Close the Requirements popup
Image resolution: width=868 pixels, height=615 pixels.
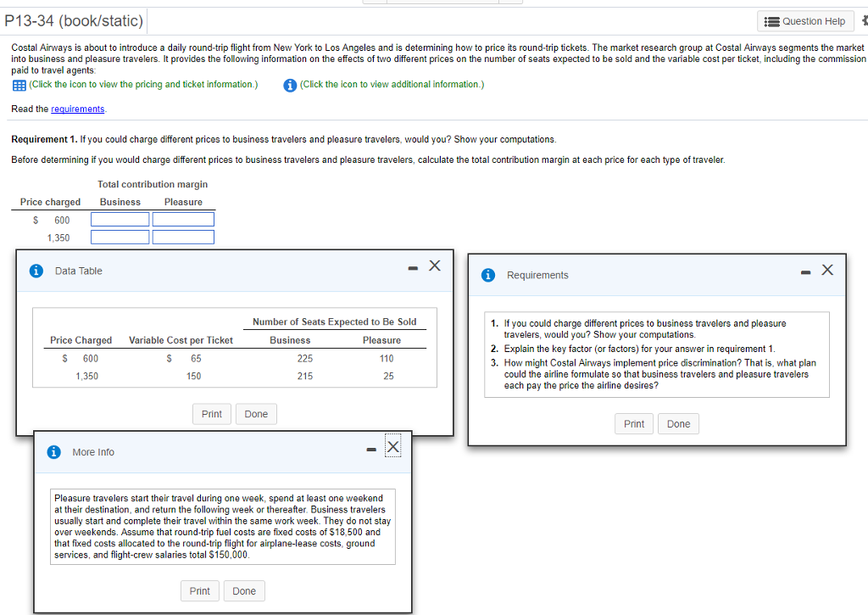point(827,271)
